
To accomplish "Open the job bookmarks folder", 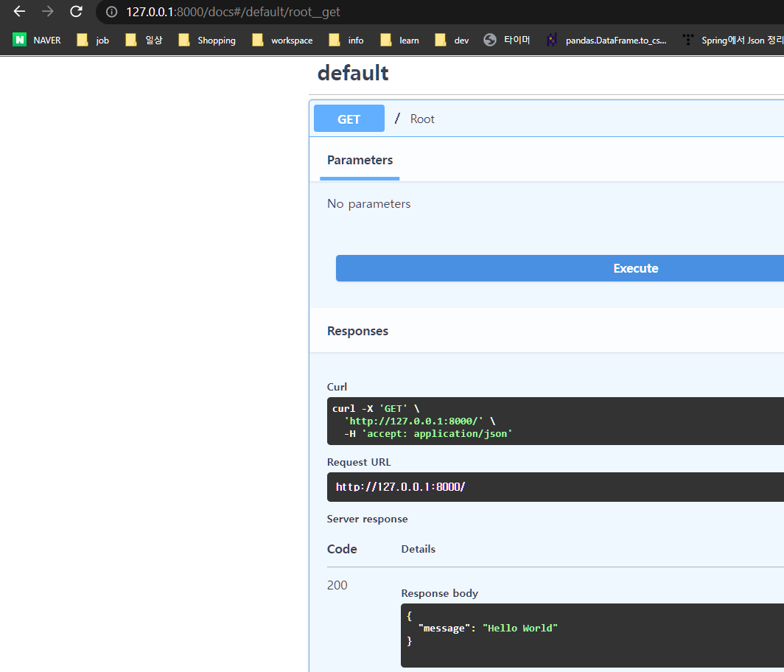I will point(93,40).
